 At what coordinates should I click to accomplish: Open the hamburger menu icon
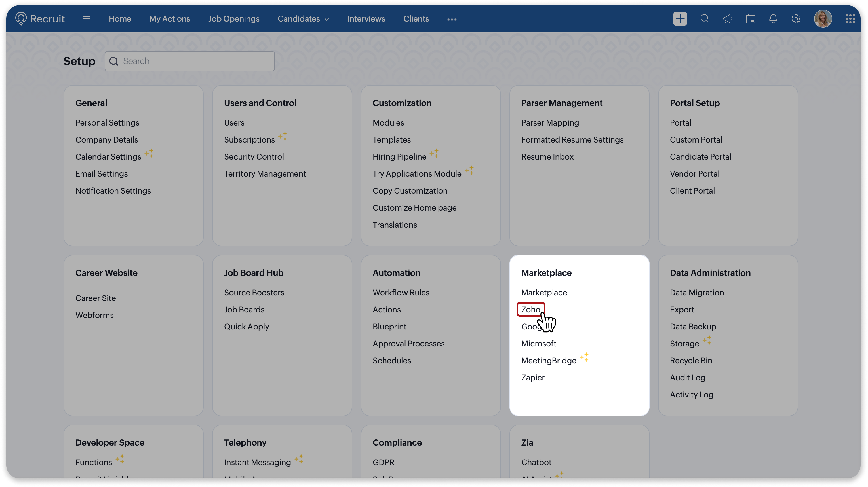[x=87, y=19]
